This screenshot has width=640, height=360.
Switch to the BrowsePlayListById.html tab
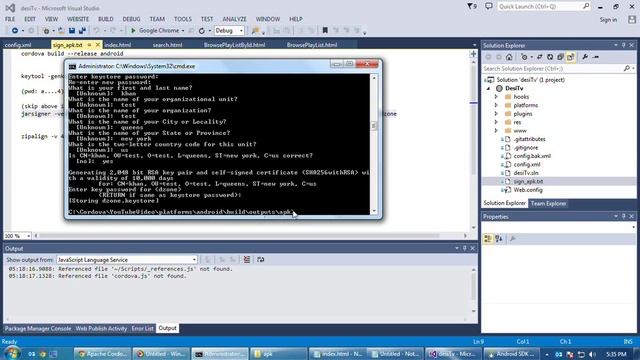click(234, 45)
